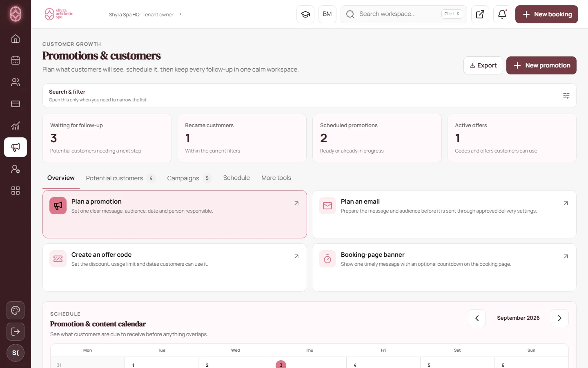Click the arrow icon on Plan an email
This screenshot has width=588, height=368.
pos(566,203)
